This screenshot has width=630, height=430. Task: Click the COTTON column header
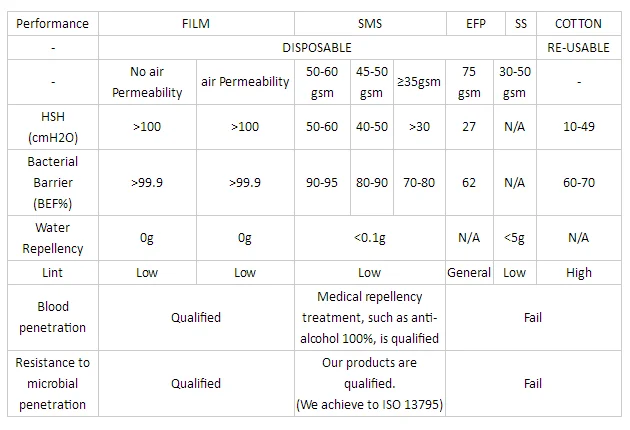pos(578,23)
